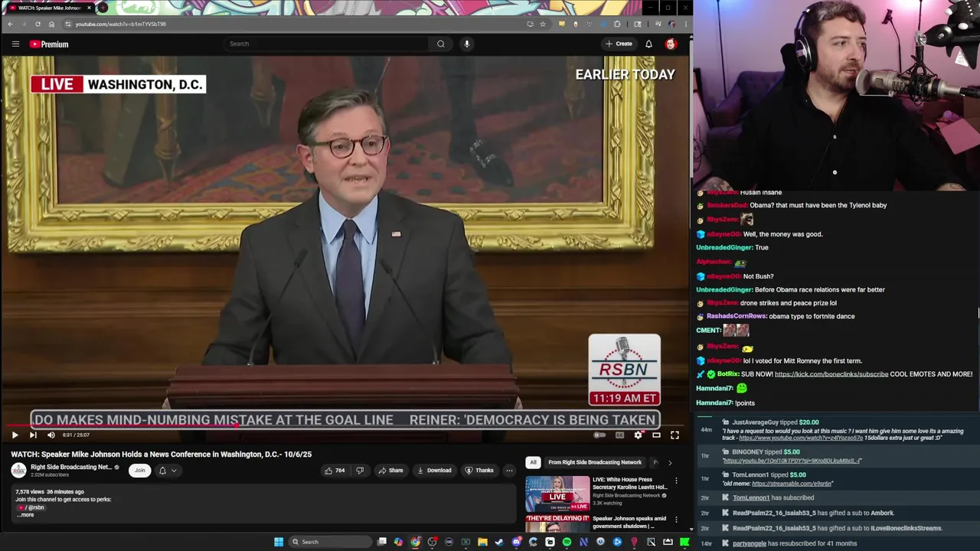Reload the browser page

pyautogui.click(x=38, y=24)
